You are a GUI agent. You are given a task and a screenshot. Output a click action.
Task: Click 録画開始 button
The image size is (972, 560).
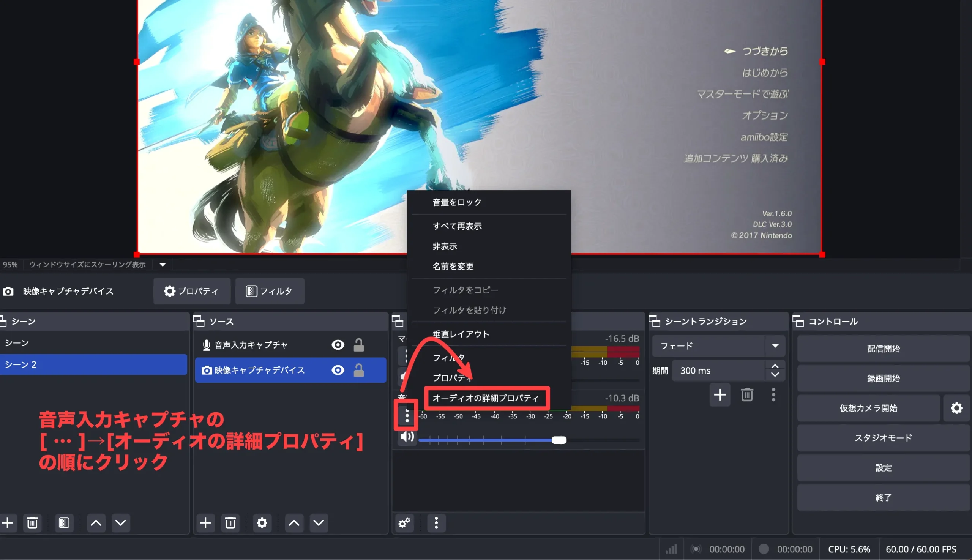click(x=883, y=379)
